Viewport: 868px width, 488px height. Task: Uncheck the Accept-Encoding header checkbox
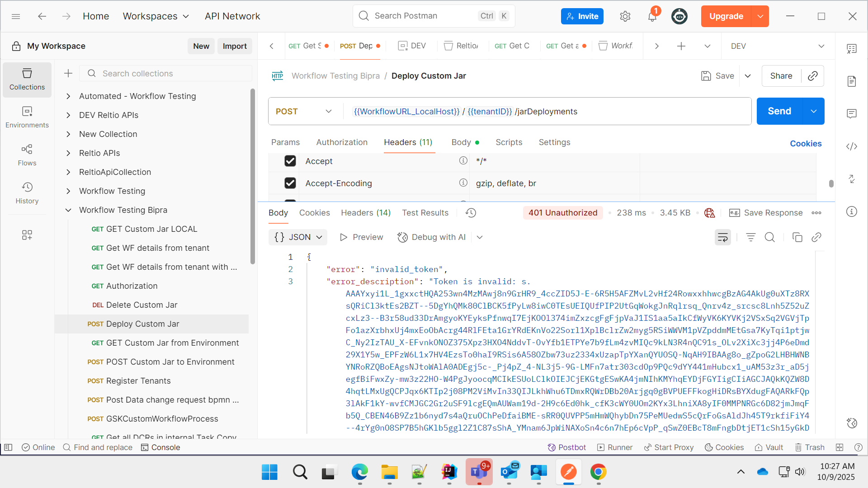[290, 183]
